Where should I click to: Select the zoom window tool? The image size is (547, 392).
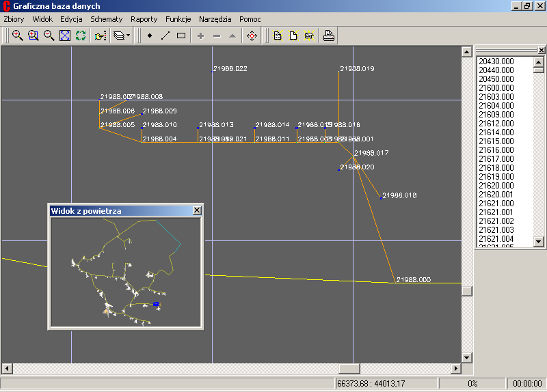tap(34, 36)
